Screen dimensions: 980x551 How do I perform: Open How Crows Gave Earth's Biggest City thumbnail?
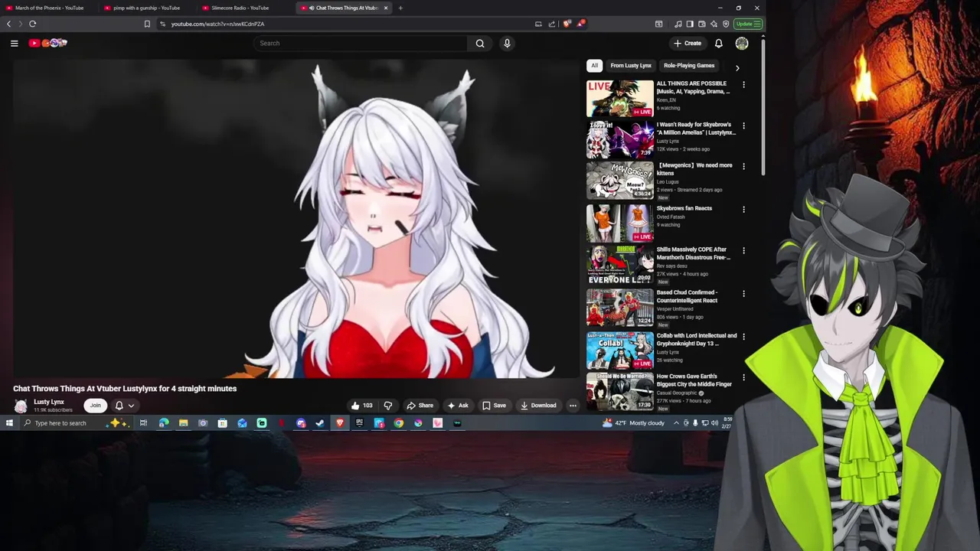pyautogui.click(x=620, y=391)
